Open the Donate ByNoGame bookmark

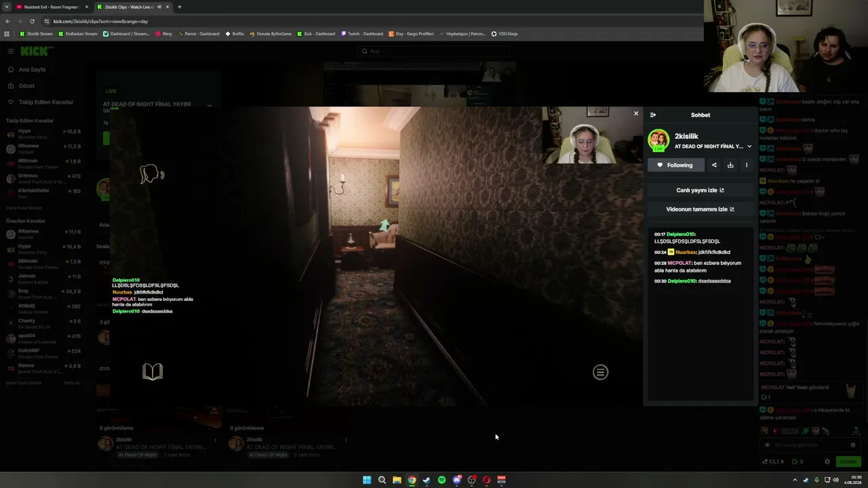pyautogui.click(x=271, y=34)
